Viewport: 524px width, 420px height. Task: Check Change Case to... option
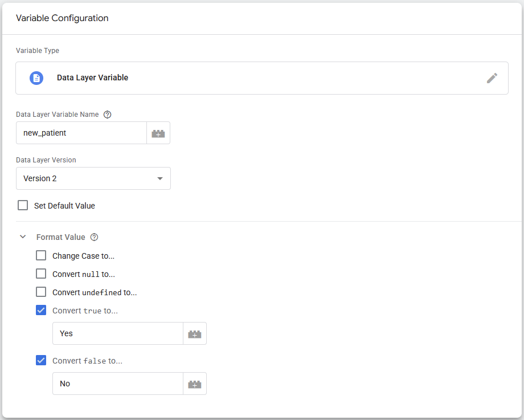[x=41, y=255]
